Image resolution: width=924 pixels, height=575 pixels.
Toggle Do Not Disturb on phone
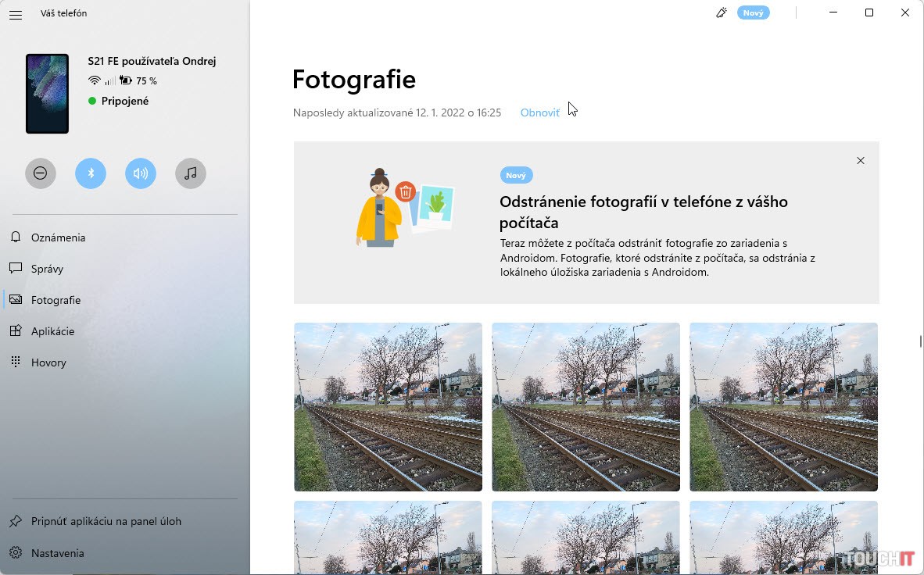[x=41, y=173]
